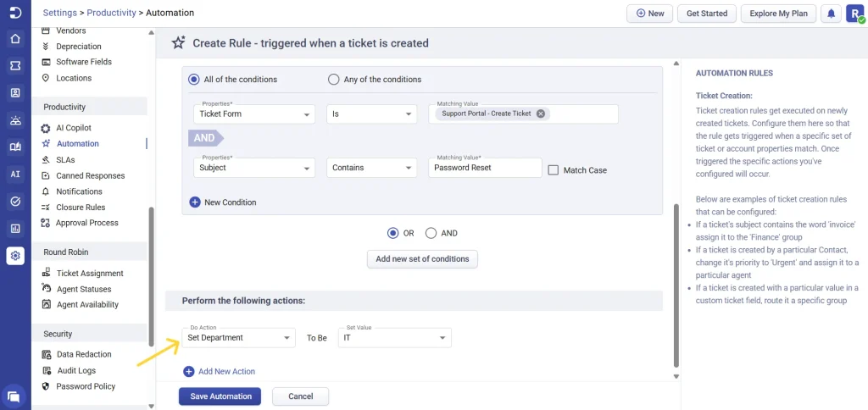Click the Save Automation button
Image resolution: width=868 pixels, height=410 pixels.
[x=220, y=396]
